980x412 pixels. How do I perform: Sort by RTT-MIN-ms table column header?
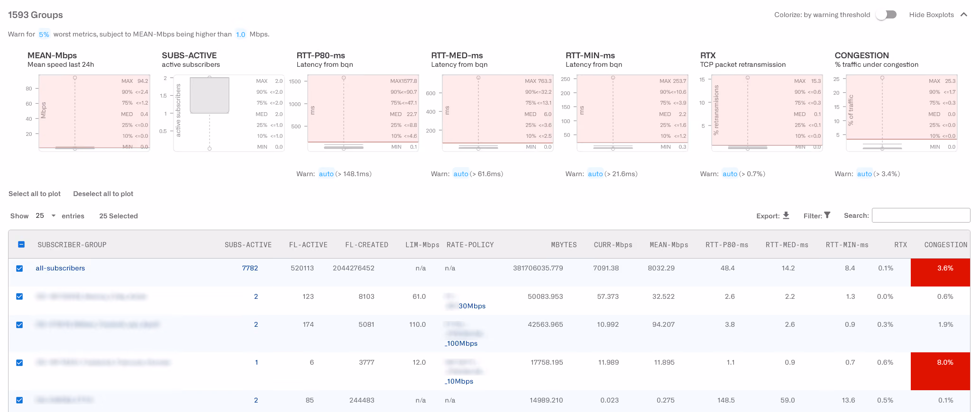[847, 245]
